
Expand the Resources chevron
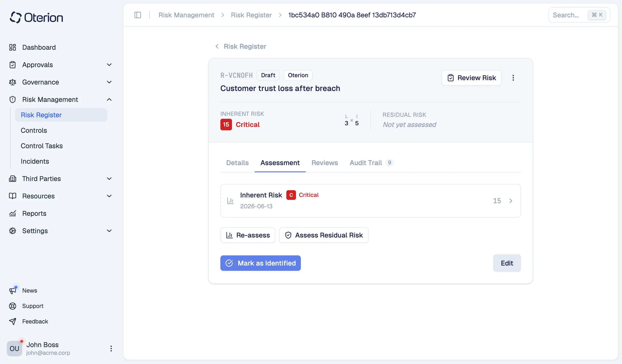[109, 196]
